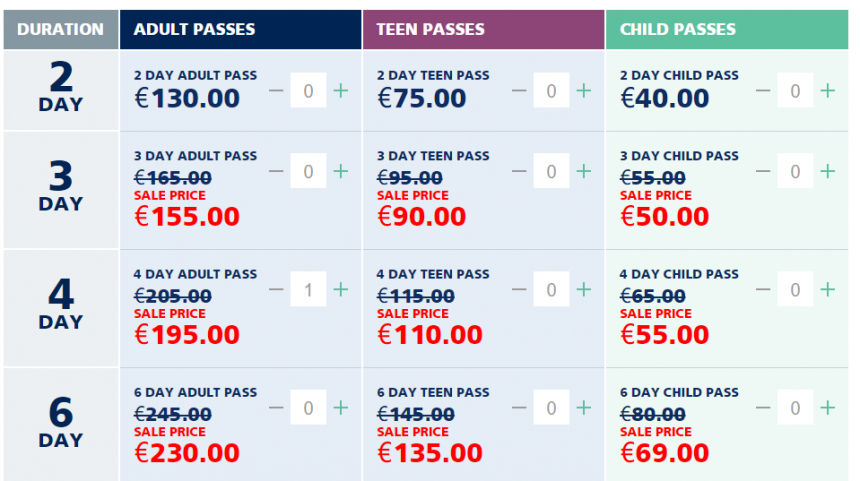Viewport: 860px width, 481px height.
Task: Increase 4 Day Child Pass quantity
Action: (827, 290)
